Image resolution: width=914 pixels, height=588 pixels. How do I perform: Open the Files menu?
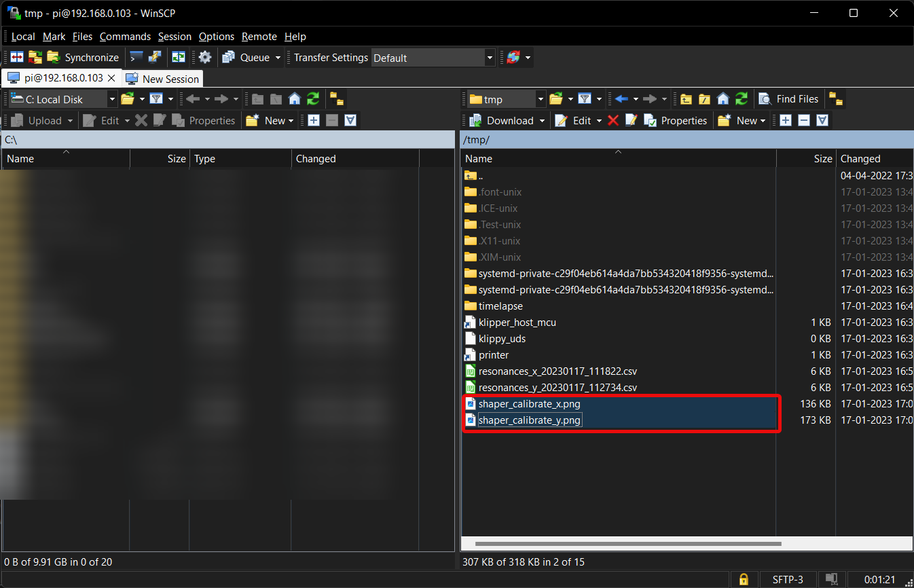click(83, 37)
